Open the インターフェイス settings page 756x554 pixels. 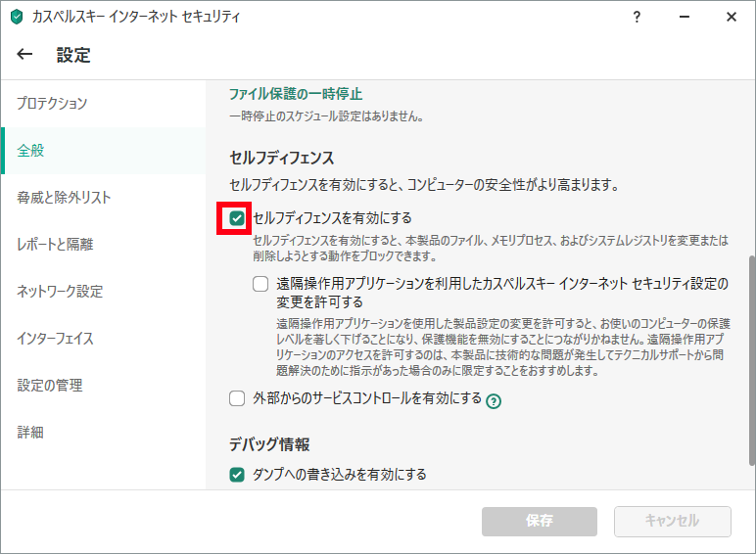[55, 339]
